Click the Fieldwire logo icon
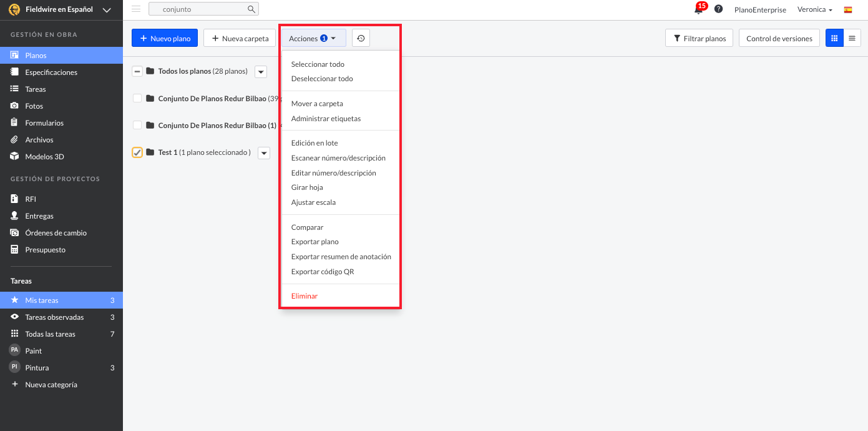 coord(14,9)
